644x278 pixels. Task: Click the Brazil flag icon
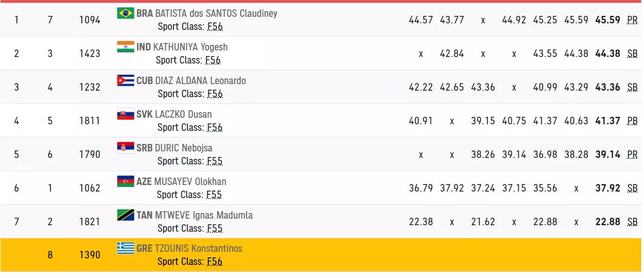click(125, 13)
